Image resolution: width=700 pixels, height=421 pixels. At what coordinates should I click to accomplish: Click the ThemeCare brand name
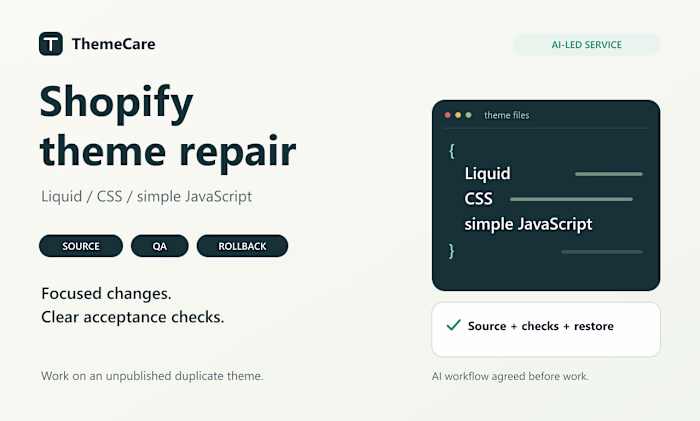114,44
